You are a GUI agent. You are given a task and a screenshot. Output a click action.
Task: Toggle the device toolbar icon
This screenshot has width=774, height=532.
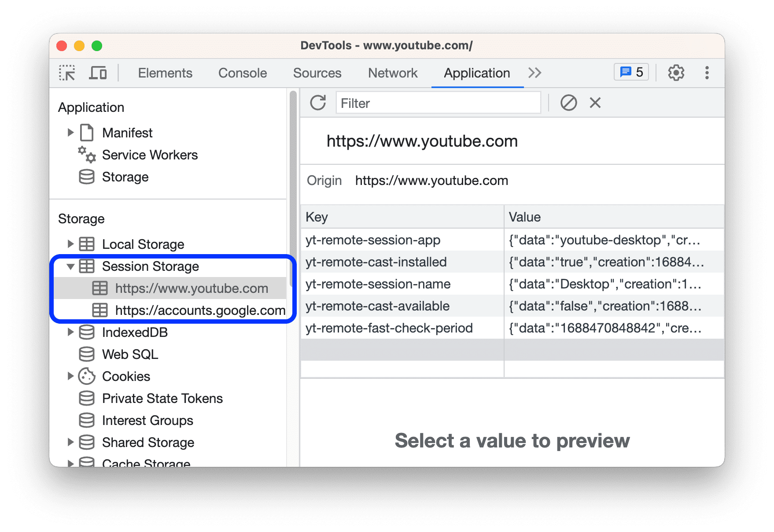click(98, 73)
